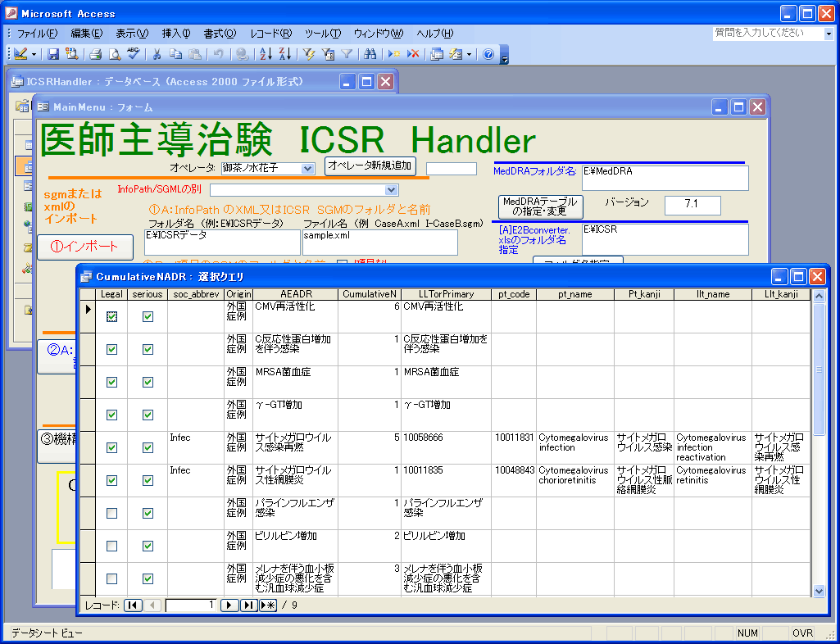Click the New Object toolbar icon
The height and width of the screenshot is (644, 840).
456,54
